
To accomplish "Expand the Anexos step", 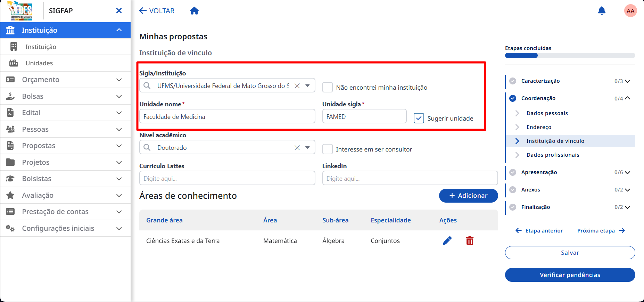I will (x=627, y=190).
